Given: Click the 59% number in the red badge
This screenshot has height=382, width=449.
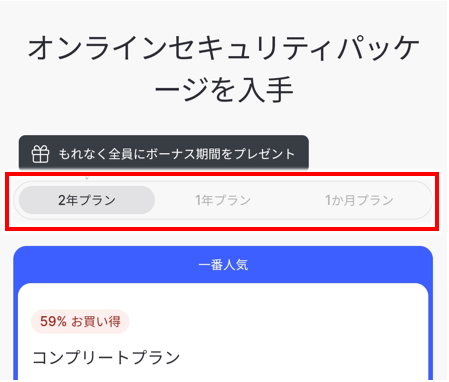Looking at the screenshot, I should click(x=53, y=321).
